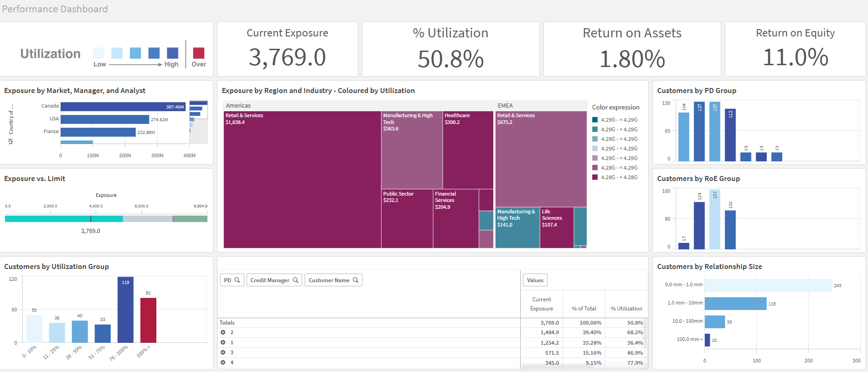The height and width of the screenshot is (372, 868).
Task: Select the USA bar 274.62M
Action: tap(105, 119)
